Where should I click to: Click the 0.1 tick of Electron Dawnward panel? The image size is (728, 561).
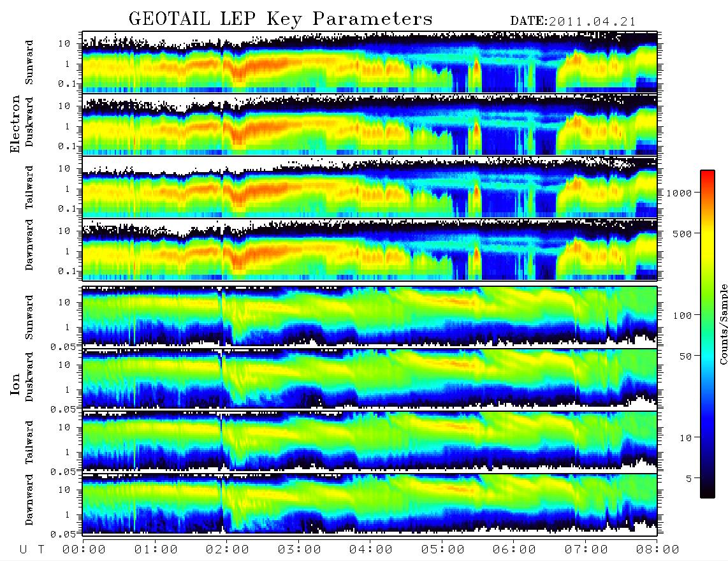(x=68, y=271)
